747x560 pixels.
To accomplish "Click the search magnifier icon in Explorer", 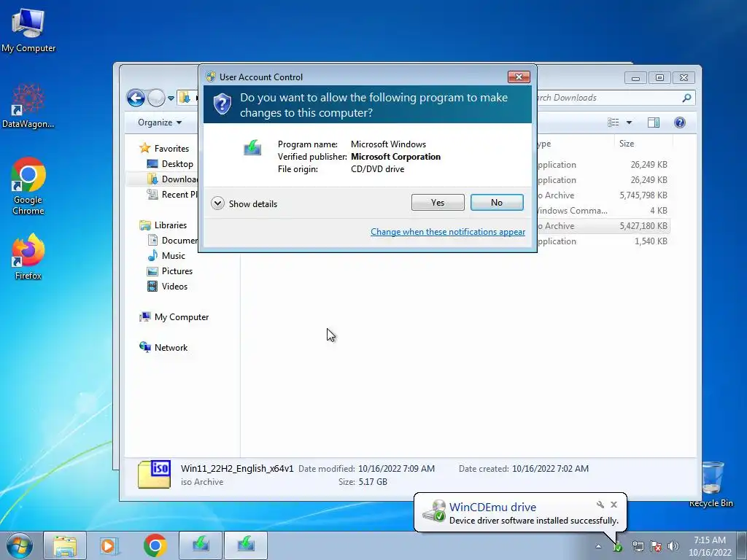I will coord(686,98).
